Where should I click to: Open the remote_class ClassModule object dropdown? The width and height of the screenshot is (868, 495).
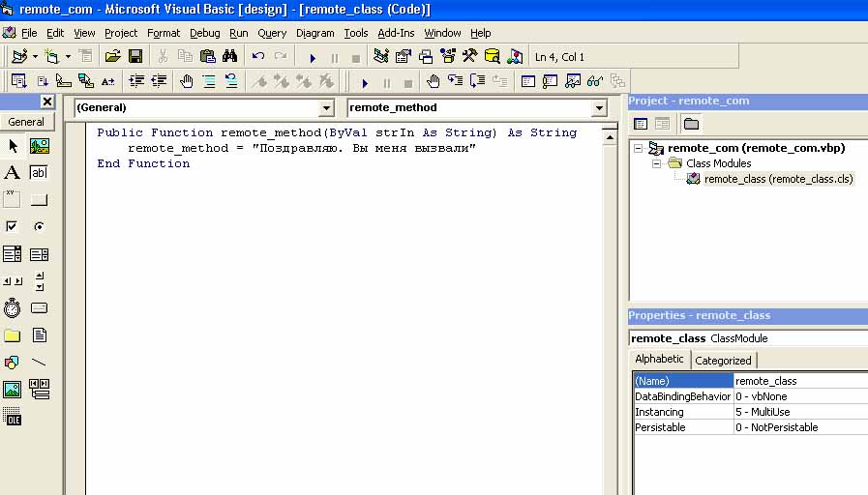pyautogui.click(x=749, y=338)
